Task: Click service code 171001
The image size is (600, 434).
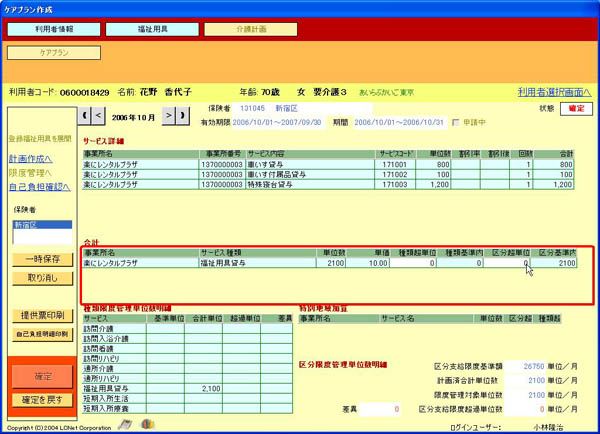Action: click(x=396, y=165)
